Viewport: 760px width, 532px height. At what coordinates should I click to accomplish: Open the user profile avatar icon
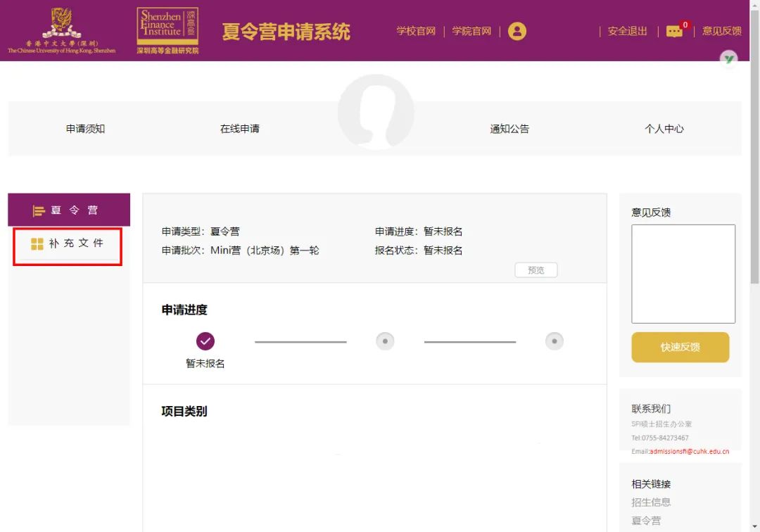click(x=517, y=31)
